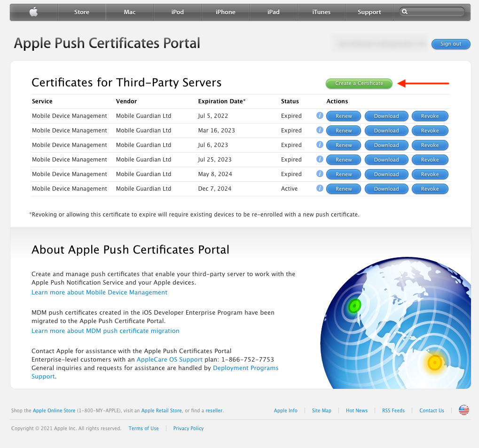Open the iPhone navigation tab

pyautogui.click(x=226, y=12)
